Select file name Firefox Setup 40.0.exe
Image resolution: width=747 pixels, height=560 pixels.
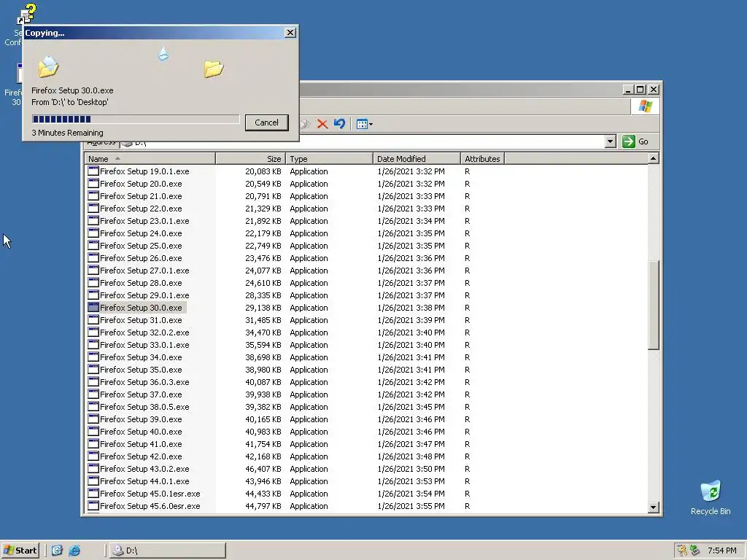click(x=141, y=432)
